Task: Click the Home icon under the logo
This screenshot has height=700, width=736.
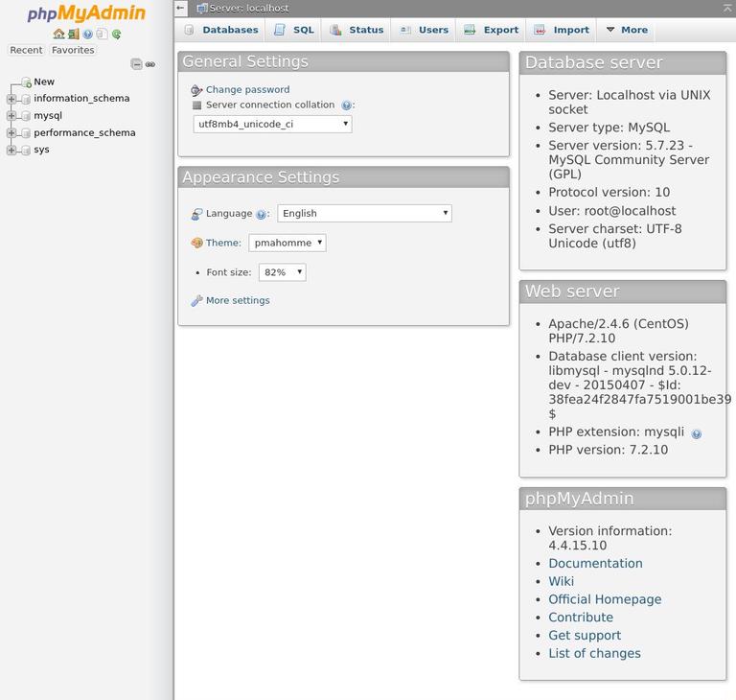Action: click(58, 34)
